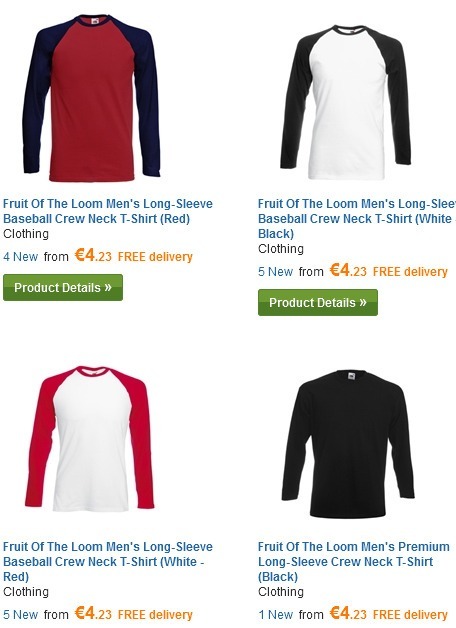
Task: Open the '4 New' offers link
Action: coord(20,257)
